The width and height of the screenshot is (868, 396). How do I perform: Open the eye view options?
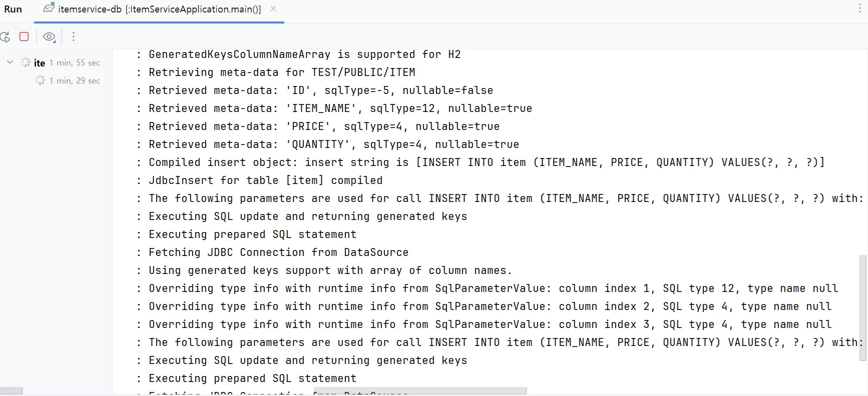pyautogui.click(x=49, y=36)
